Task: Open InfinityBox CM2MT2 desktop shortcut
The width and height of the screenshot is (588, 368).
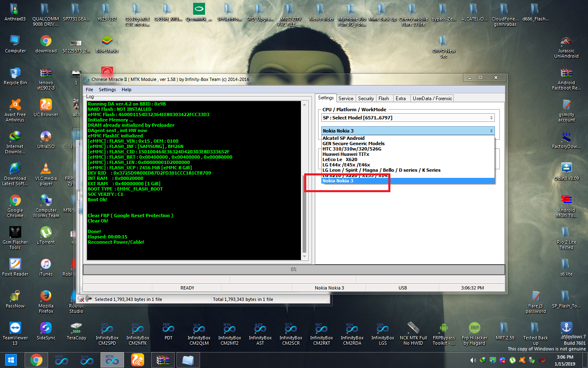Action: pyautogui.click(x=229, y=333)
